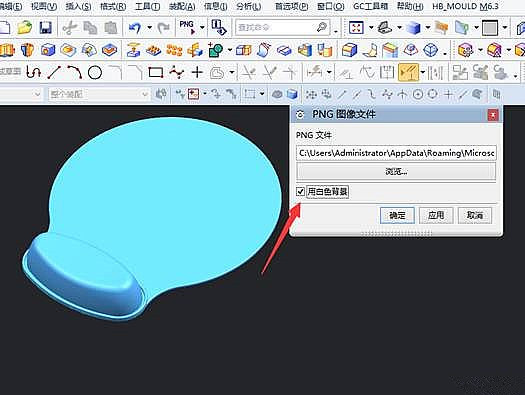Open file with the folder icon
This screenshot has width=525, height=395.
pyautogui.click(x=24, y=27)
